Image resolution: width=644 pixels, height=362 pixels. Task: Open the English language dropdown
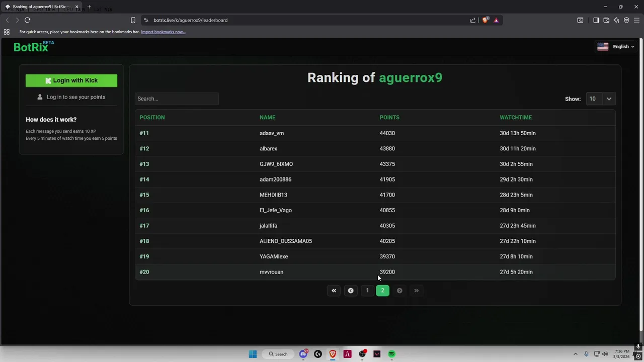click(615, 47)
